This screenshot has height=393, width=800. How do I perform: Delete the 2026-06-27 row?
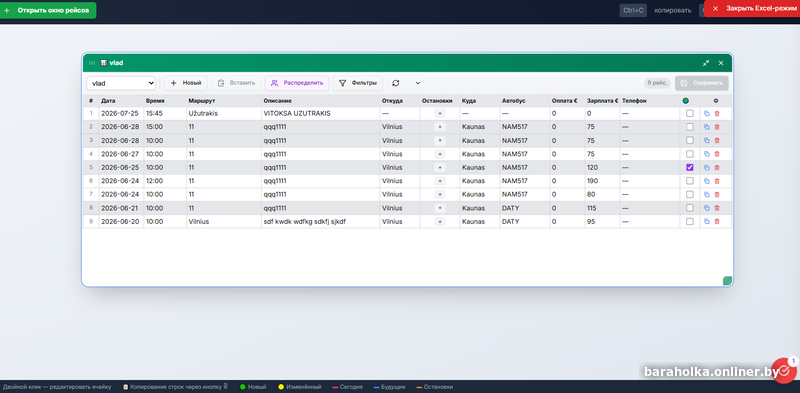(717, 154)
